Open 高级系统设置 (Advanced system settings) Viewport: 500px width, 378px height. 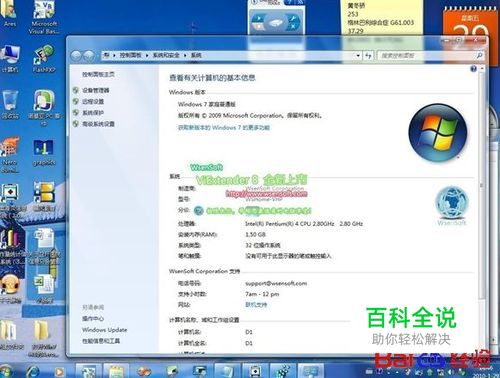99,124
